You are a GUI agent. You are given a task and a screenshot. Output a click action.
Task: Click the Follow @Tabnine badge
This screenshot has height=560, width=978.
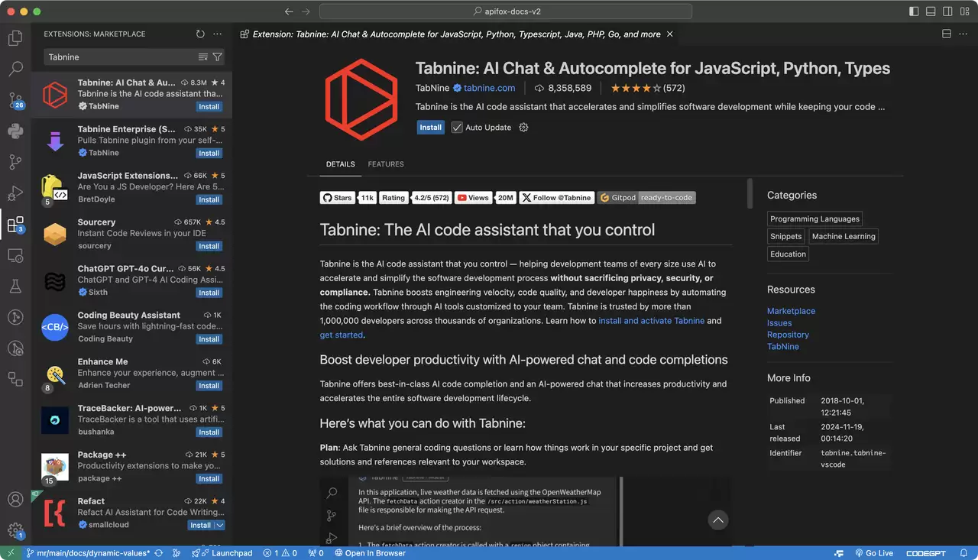(556, 197)
